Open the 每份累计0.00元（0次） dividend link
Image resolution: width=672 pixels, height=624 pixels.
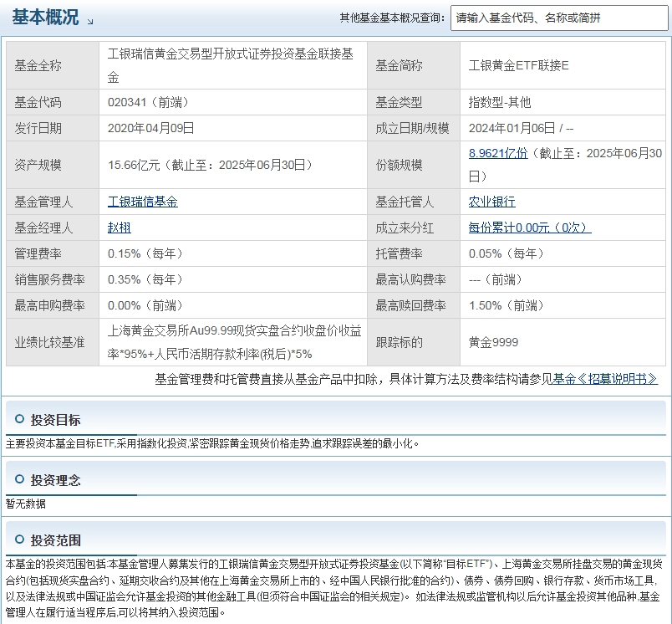click(530, 228)
